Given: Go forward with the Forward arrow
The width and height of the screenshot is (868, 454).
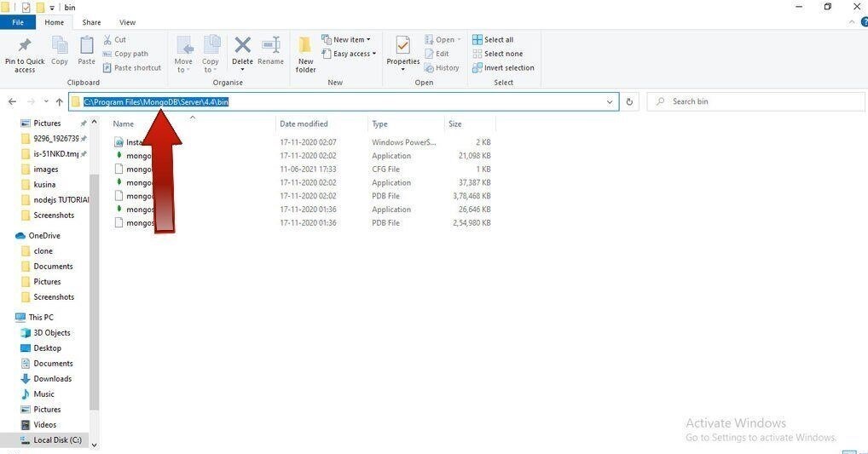Looking at the screenshot, I should point(31,101).
